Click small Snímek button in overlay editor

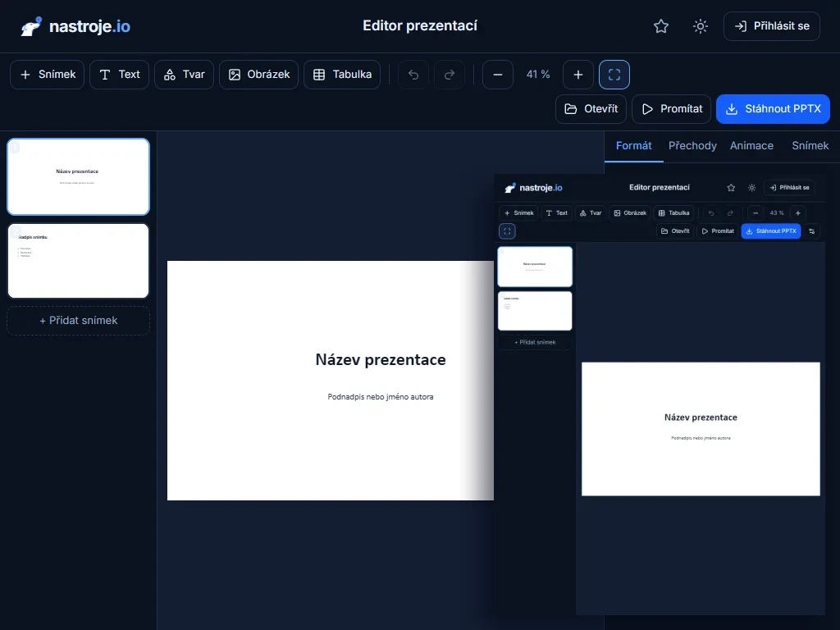point(519,213)
